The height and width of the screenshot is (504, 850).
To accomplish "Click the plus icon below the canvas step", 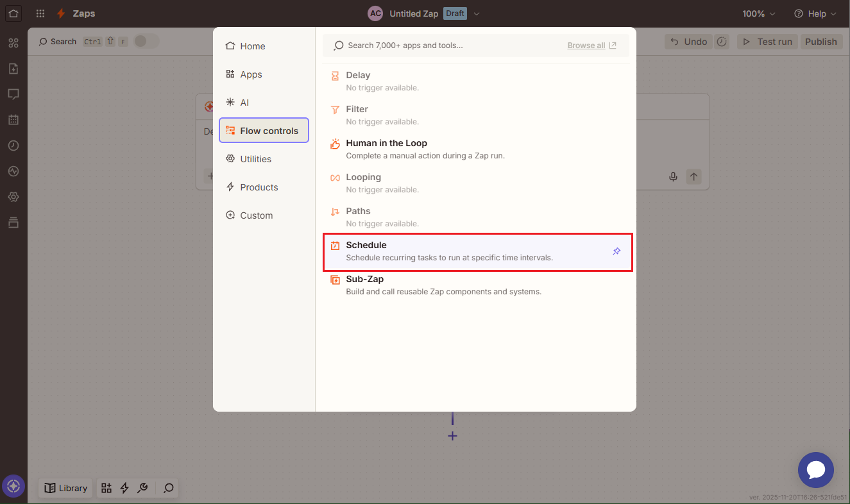I will coord(452,436).
